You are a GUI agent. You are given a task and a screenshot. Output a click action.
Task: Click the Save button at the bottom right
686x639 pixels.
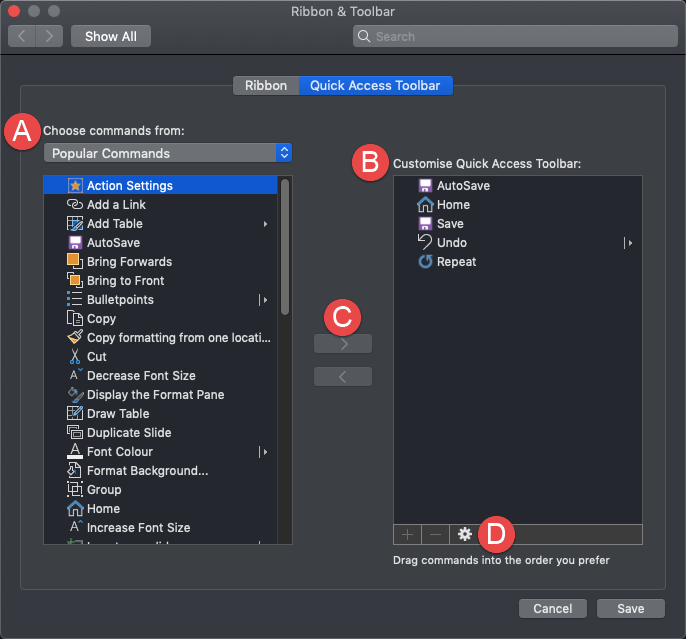630,608
